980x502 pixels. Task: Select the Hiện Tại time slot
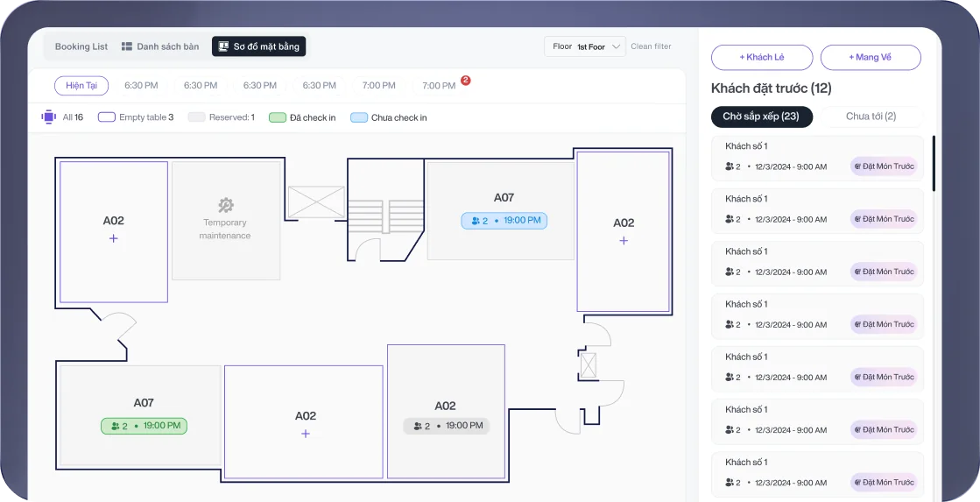(x=81, y=86)
